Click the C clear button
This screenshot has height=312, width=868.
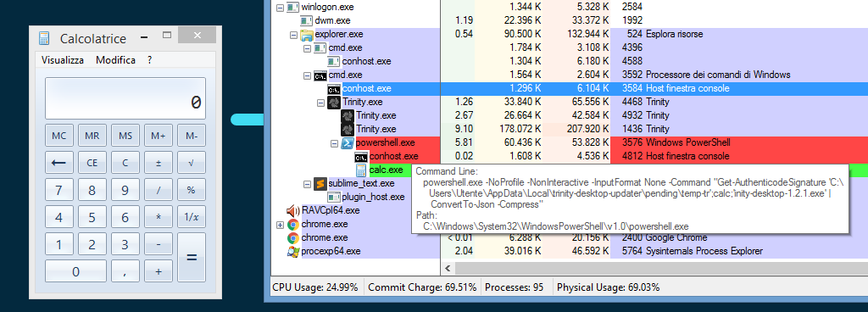pos(125,163)
